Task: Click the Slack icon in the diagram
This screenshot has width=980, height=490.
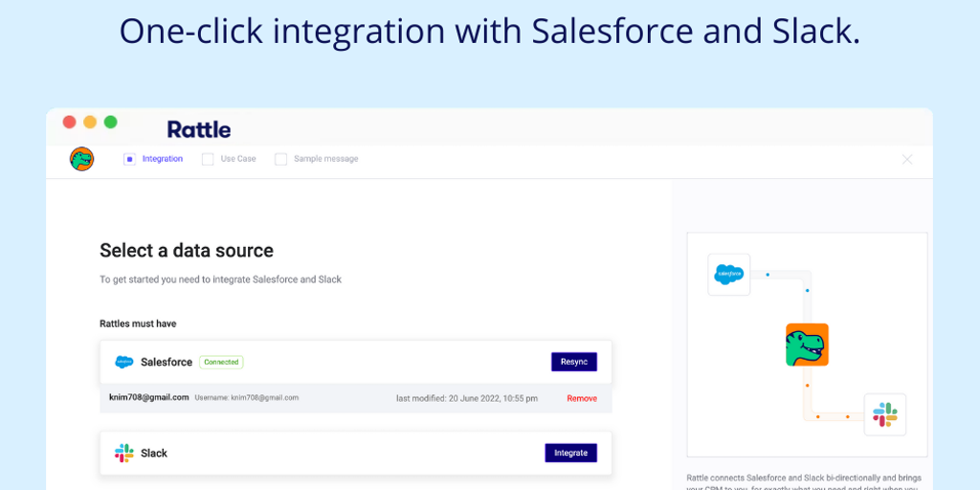Action: coord(884,414)
